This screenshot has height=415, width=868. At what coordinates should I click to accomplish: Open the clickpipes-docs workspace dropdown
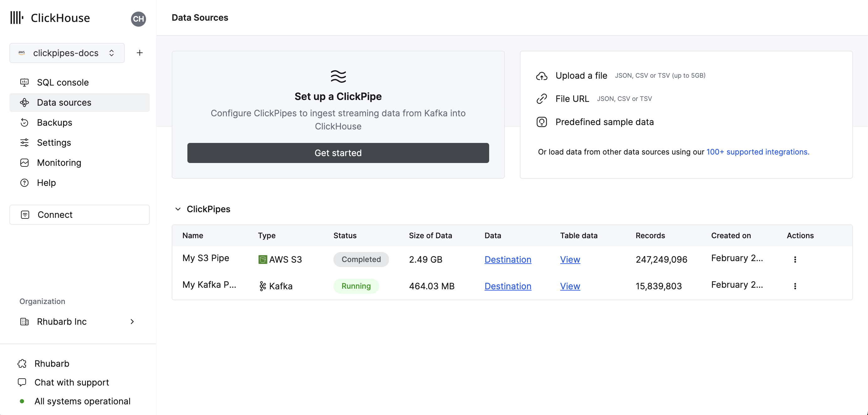[x=67, y=53]
